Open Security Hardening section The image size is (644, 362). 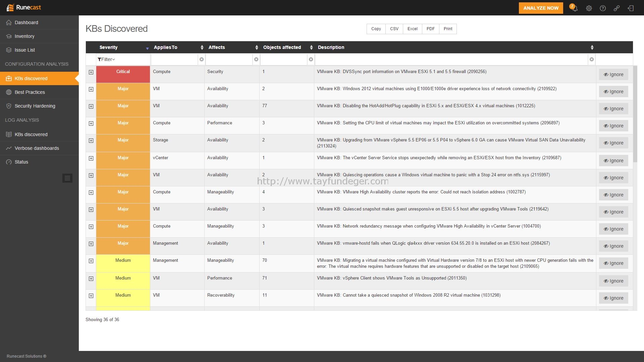(x=39, y=106)
